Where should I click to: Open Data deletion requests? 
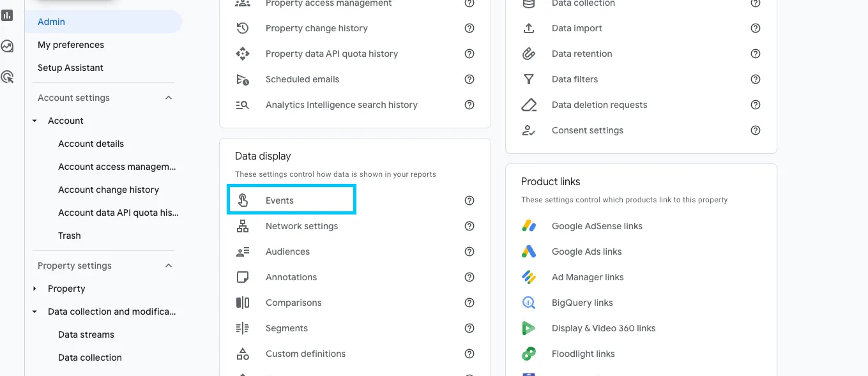pos(600,105)
